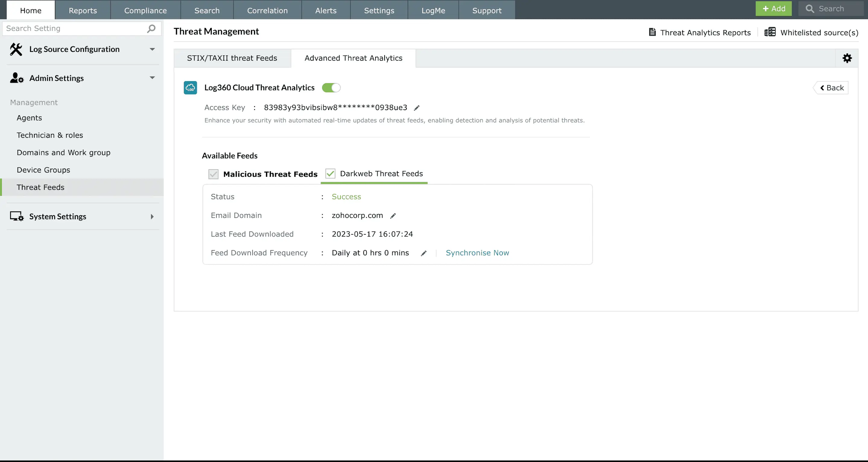
Task: Uncheck Malicious Threat Feeds
Action: (213, 174)
